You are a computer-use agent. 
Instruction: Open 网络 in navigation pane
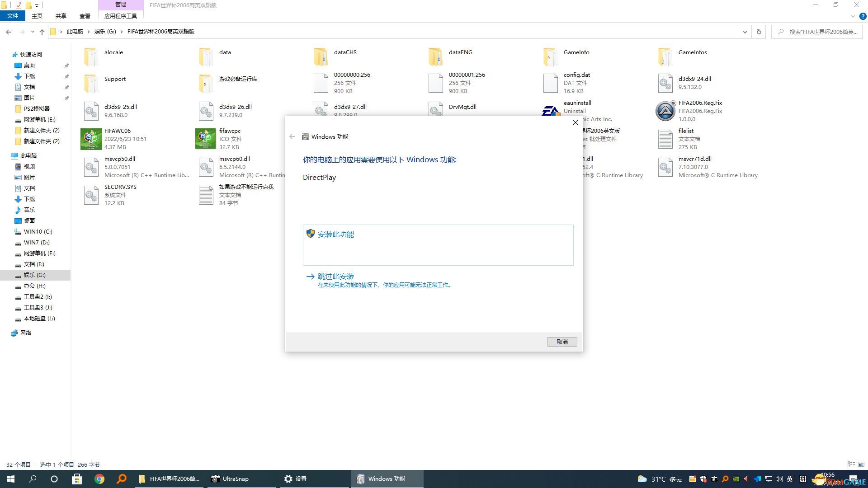tap(26, 333)
